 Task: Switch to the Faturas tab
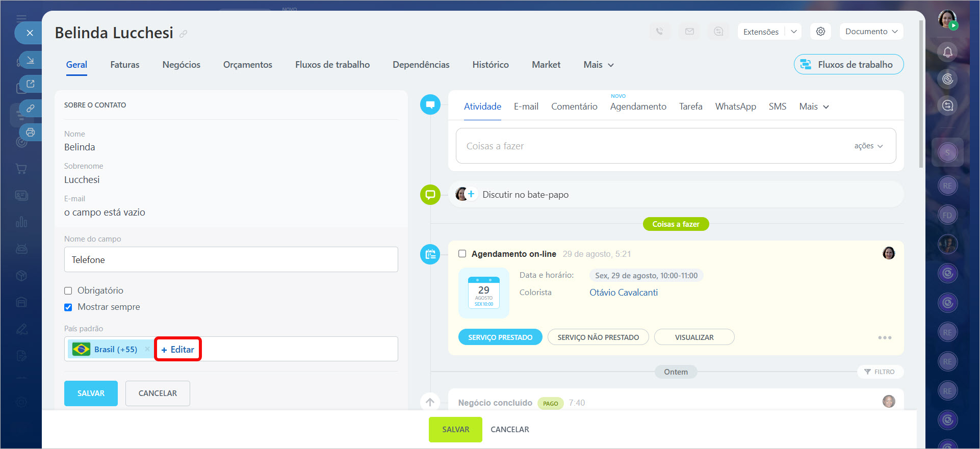(124, 65)
